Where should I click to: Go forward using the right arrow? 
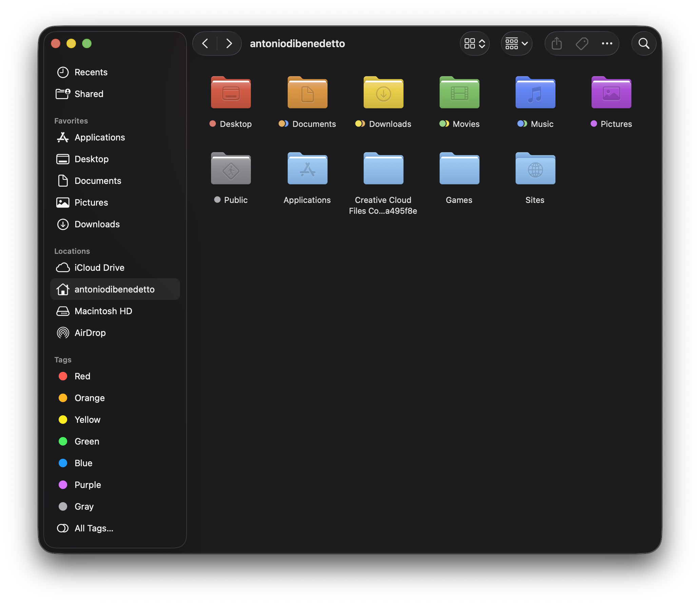point(229,43)
